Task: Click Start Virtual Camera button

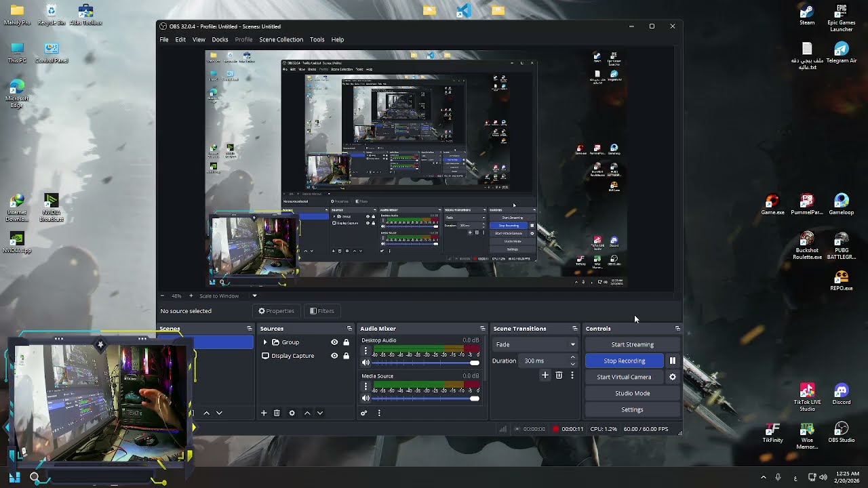Action: (625, 377)
